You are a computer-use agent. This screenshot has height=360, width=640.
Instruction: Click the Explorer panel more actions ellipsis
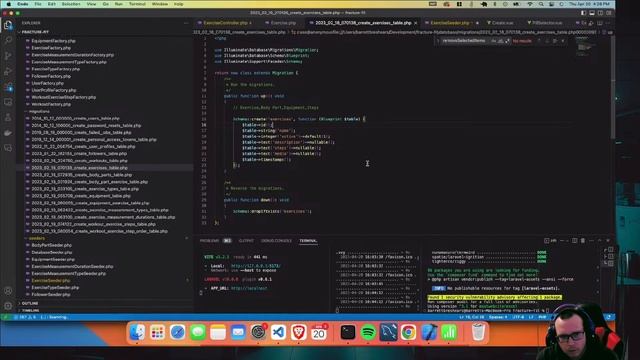point(186,23)
